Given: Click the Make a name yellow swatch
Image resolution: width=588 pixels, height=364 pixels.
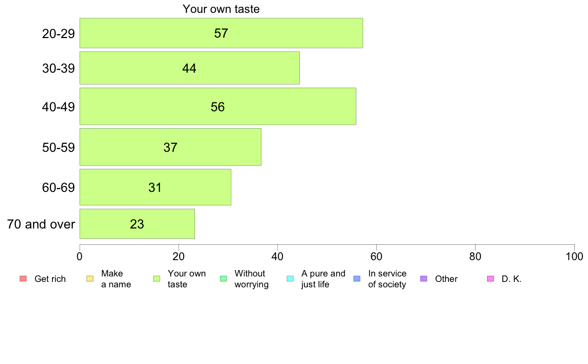Looking at the screenshot, I should (x=90, y=278).
